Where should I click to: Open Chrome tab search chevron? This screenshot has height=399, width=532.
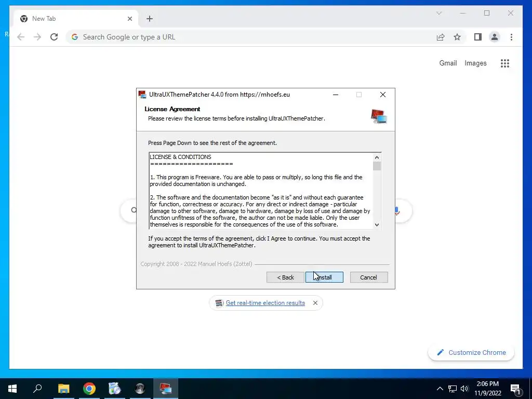point(438,13)
